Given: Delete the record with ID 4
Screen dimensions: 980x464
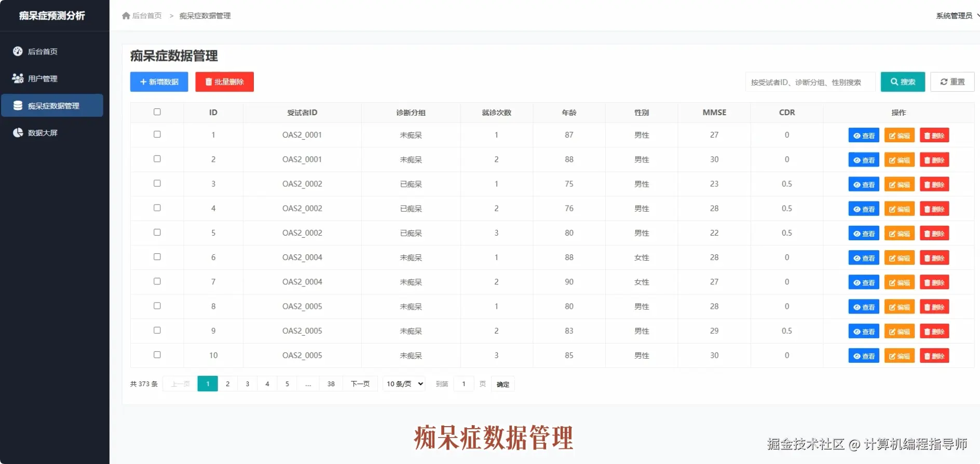Looking at the screenshot, I should click(x=934, y=209).
